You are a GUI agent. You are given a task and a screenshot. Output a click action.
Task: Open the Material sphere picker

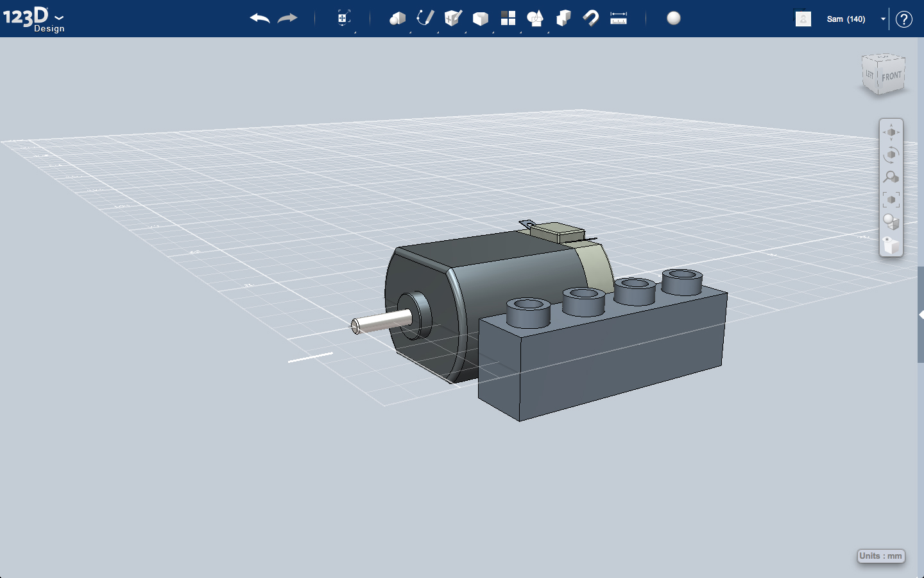(x=674, y=18)
